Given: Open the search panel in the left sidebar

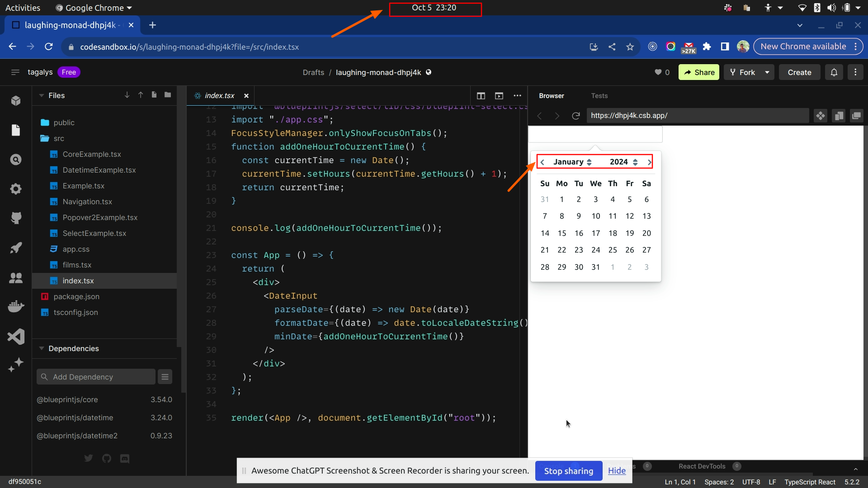Looking at the screenshot, I should (x=16, y=159).
